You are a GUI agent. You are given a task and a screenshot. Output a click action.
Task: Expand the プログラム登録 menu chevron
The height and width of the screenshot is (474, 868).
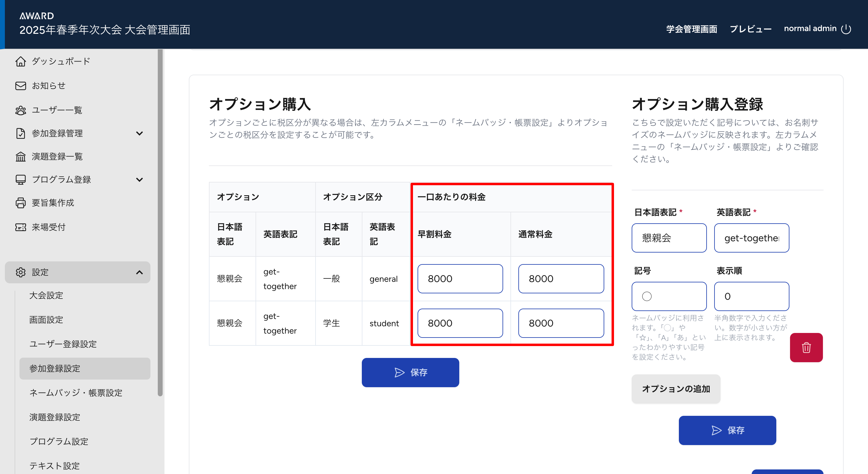tap(139, 180)
